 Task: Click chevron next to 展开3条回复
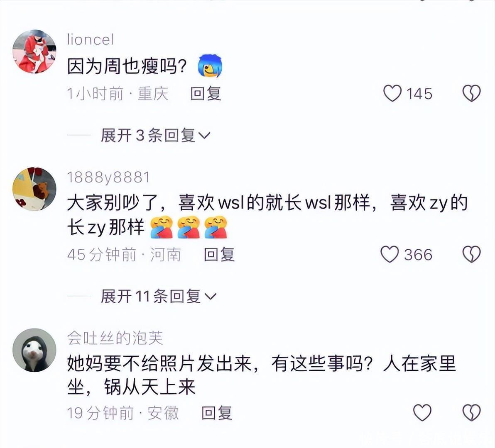point(204,136)
